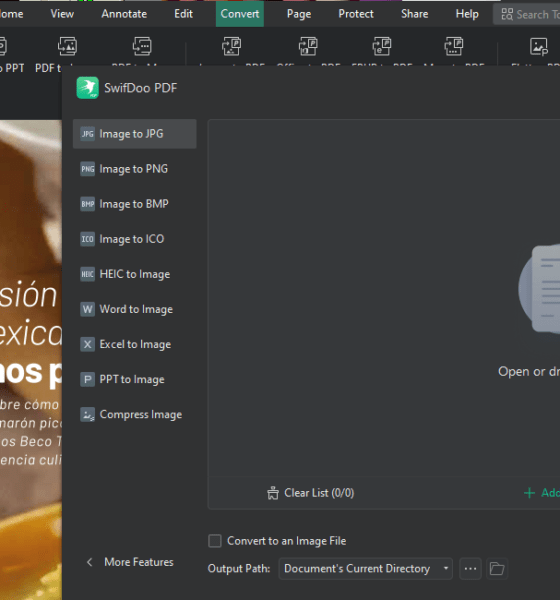Viewport: 560px width, 600px height.
Task: Select Image to PNG conversion
Action: point(135,169)
